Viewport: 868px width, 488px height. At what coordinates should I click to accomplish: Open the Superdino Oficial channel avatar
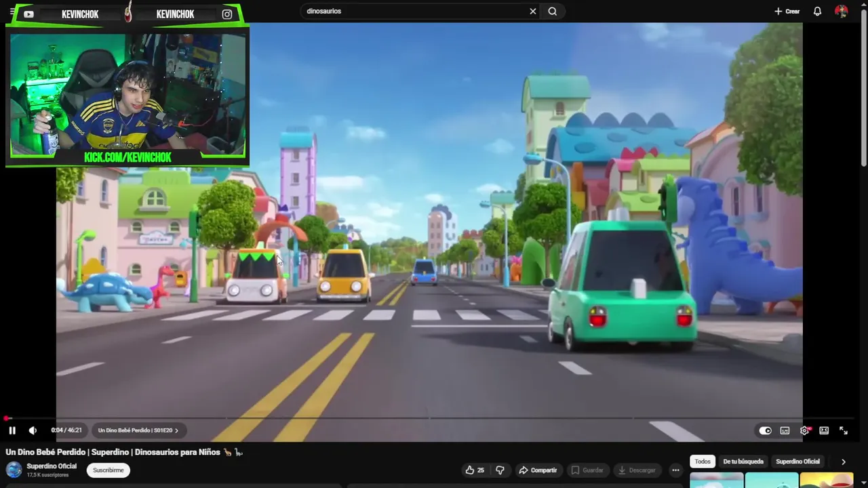coord(14,470)
